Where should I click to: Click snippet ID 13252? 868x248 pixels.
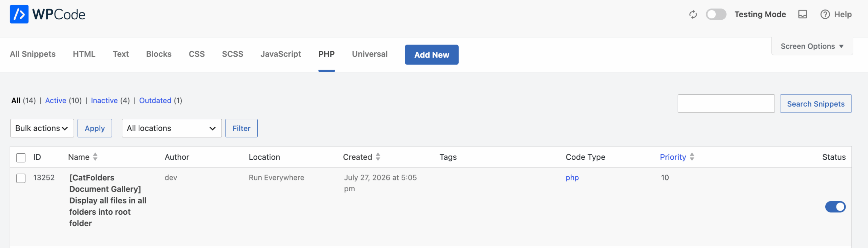(x=44, y=178)
